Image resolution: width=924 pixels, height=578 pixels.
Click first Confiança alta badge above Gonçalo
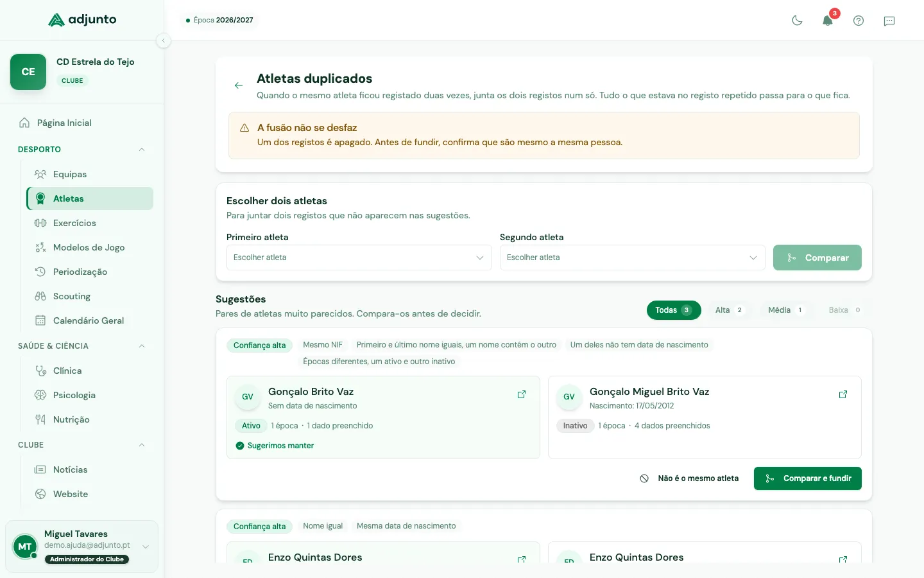tap(259, 346)
